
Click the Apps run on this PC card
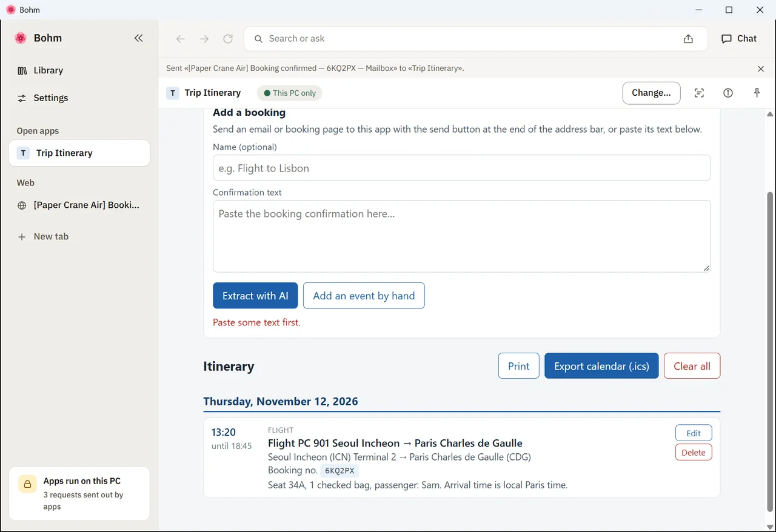[79, 493]
